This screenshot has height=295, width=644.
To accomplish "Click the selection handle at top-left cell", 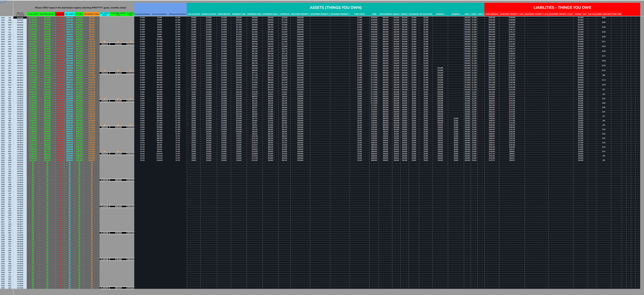I will pos(7,3).
